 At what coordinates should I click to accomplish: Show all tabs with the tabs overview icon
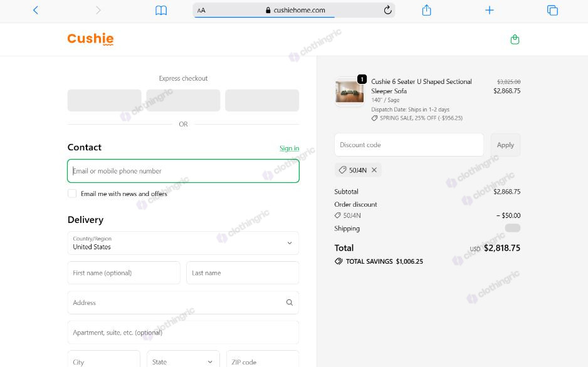pyautogui.click(x=552, y=10)
